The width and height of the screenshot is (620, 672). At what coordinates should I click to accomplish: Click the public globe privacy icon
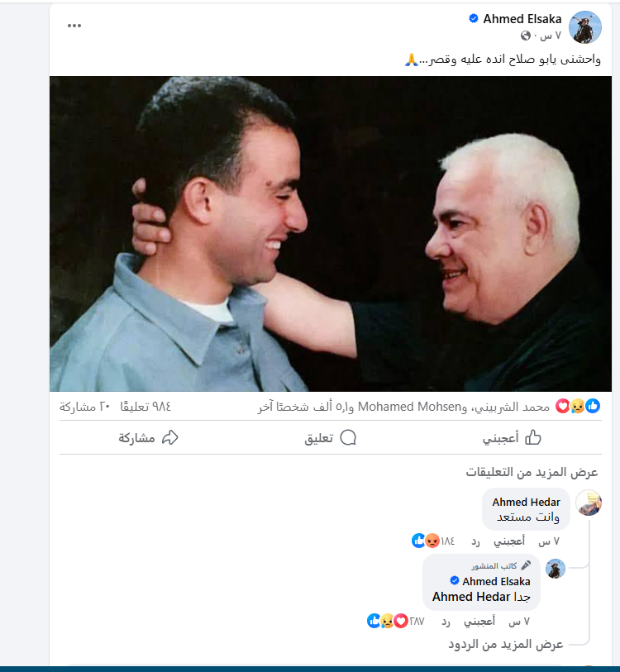pos(526,36)
